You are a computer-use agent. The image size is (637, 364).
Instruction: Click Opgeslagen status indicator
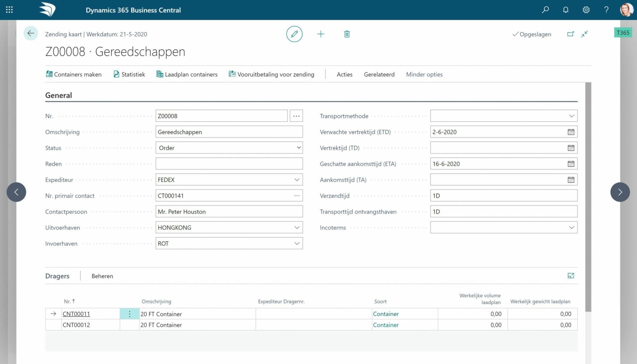(x=532, y=34)
